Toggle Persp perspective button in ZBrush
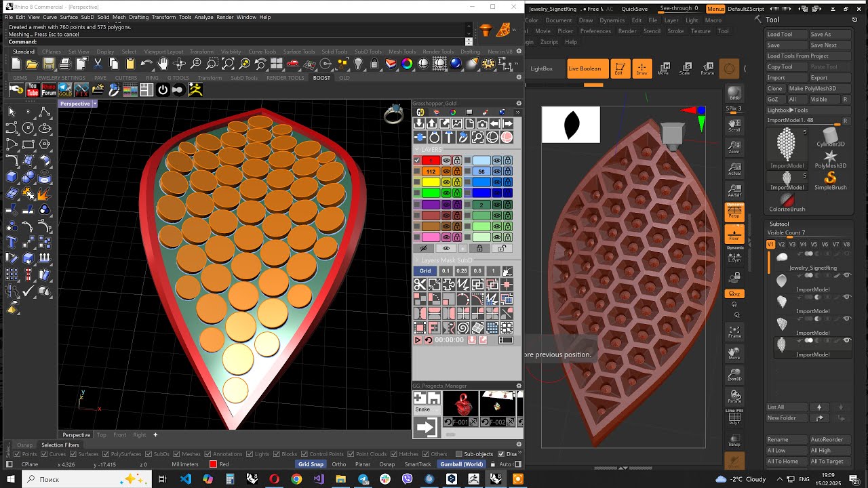The height and width of the screenshot is (488, 868). point(734,212)
